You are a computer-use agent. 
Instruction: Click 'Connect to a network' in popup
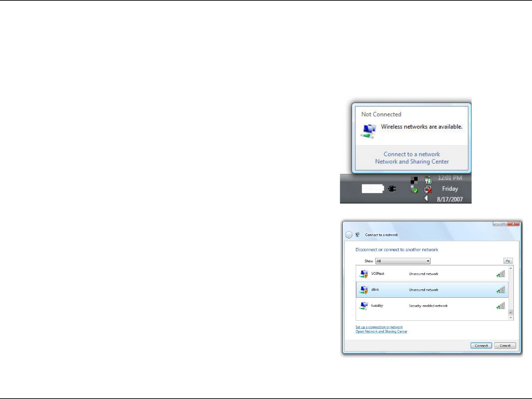pyautogui.click(x=412, y=154)
